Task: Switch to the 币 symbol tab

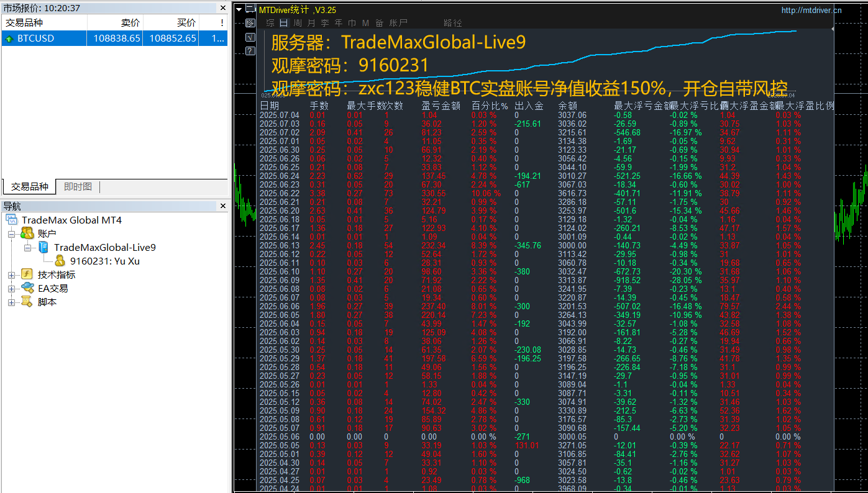Action: coord(352,23)
